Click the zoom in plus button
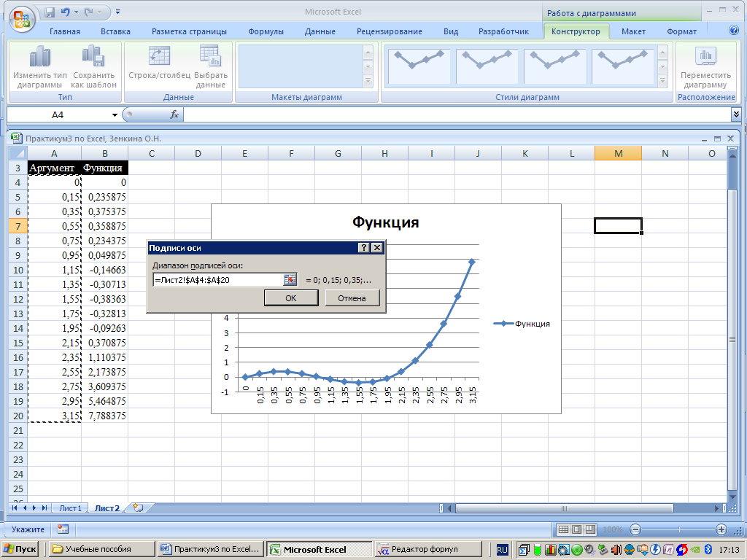The height and width of the screenshot is (560, 747). [721, 529]
